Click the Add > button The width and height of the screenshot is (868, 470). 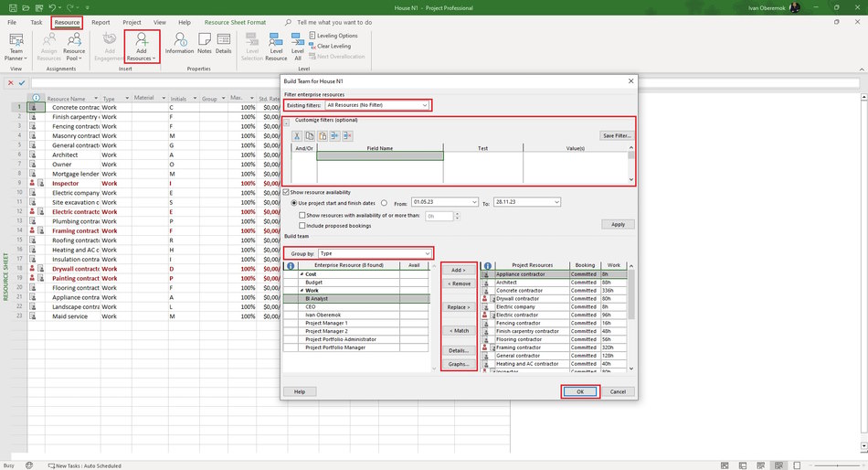(x=459, y=270)
